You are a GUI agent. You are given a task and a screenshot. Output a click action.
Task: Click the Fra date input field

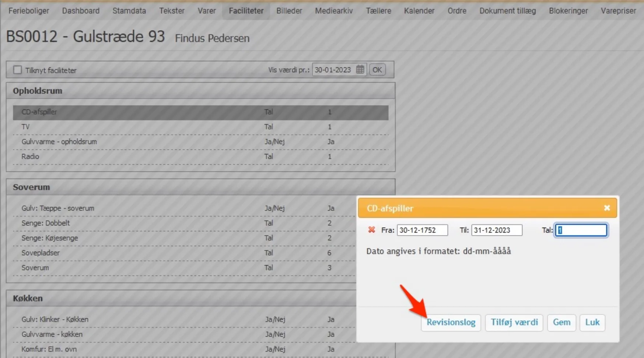click(x=422, y=230)
